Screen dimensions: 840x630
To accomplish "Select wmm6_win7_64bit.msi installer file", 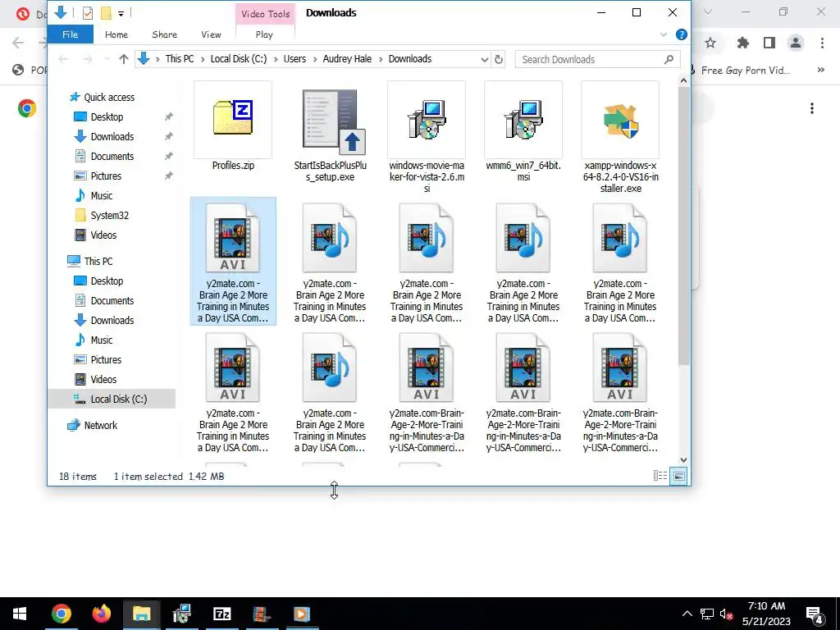I will pos(523,132).
